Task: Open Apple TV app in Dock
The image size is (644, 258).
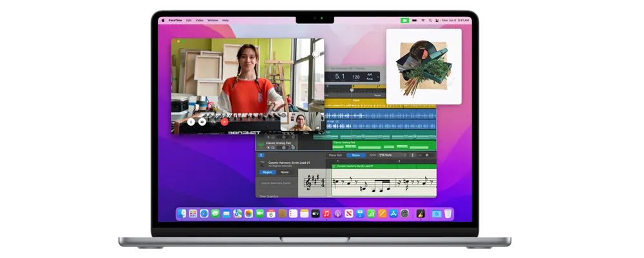Action: click(x=316, y=213)
